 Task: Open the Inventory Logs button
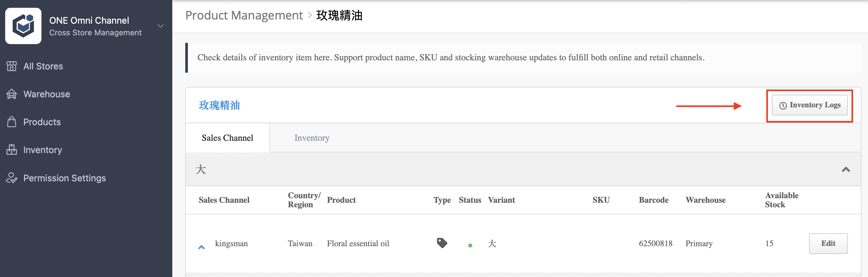tap(809, 105)
